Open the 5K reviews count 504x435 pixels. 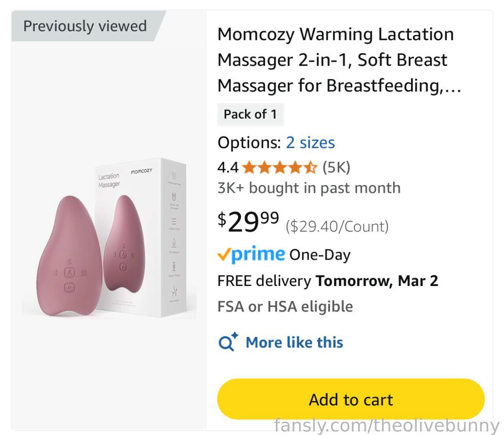pos(336,167)
